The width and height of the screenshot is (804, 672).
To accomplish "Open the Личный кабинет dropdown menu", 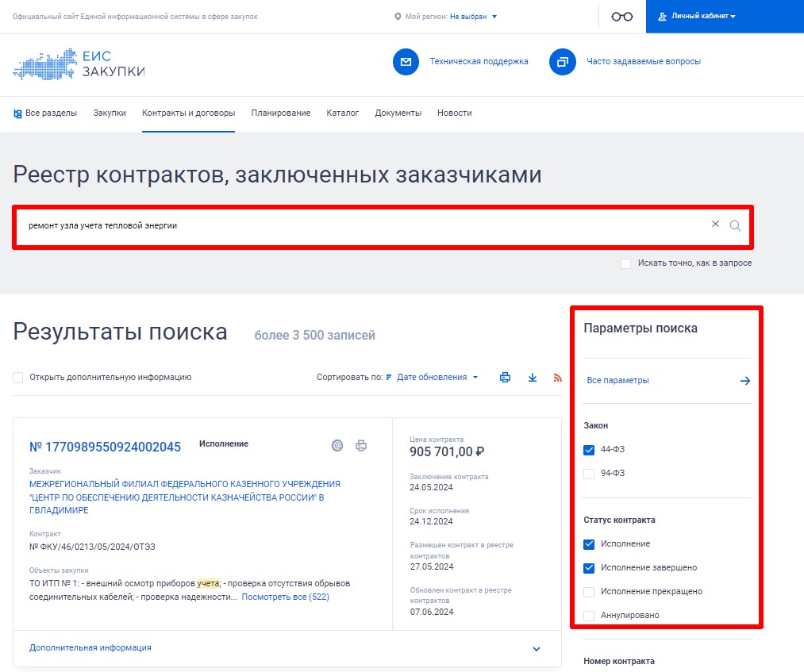I will [x=703, y=17].
